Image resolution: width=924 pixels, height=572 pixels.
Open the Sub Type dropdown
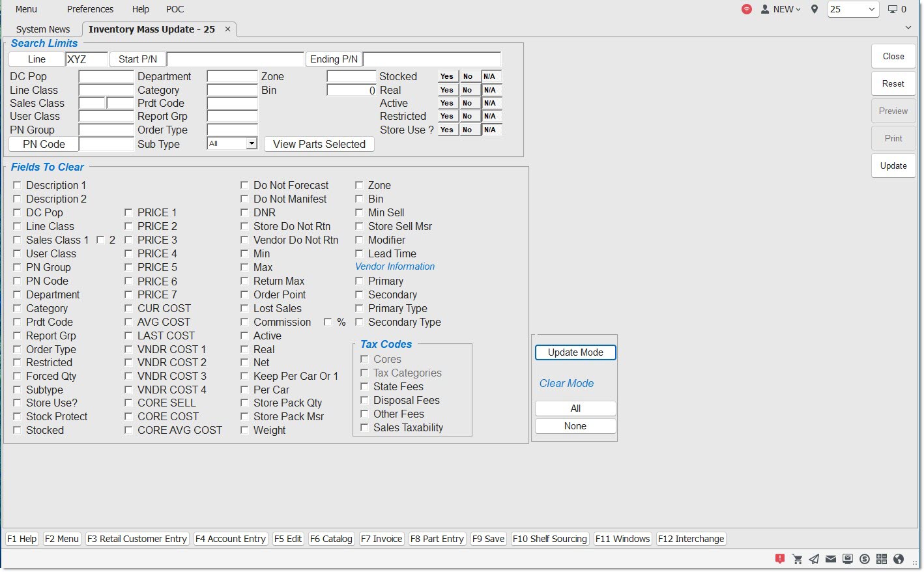[x=252, y=143]
